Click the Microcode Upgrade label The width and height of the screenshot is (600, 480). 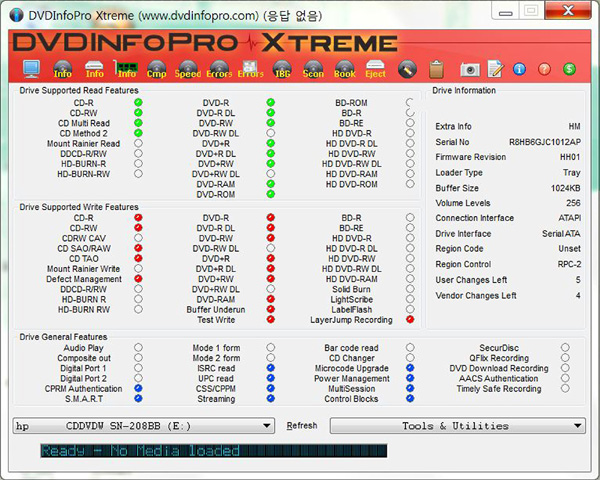[352, 368]
